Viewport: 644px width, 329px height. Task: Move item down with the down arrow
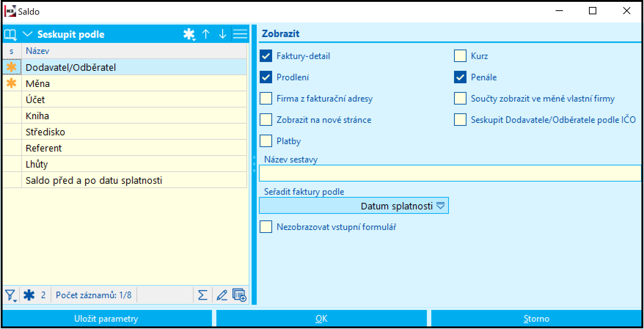pos(222,34)
